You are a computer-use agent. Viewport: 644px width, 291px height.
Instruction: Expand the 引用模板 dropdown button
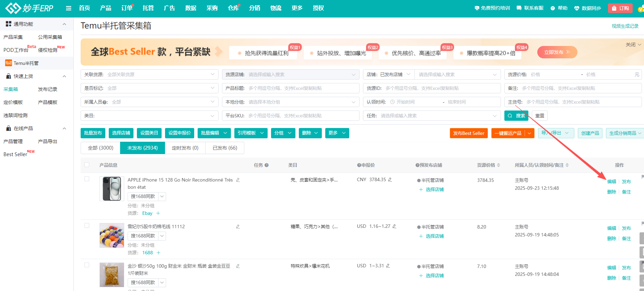coord(251,133)
